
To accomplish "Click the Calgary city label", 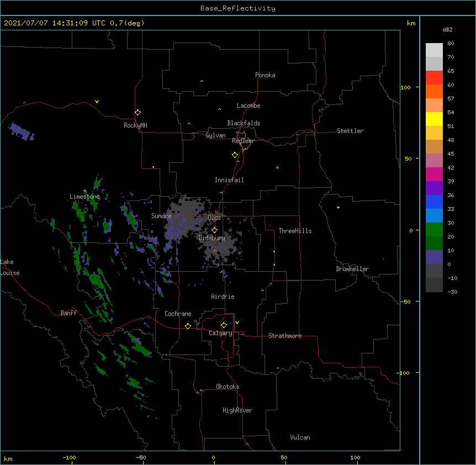I will tap(220, 333).
